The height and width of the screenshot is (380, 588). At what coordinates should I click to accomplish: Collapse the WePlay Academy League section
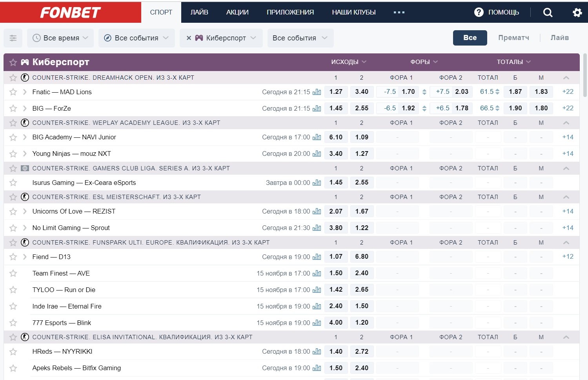[566, 123]
